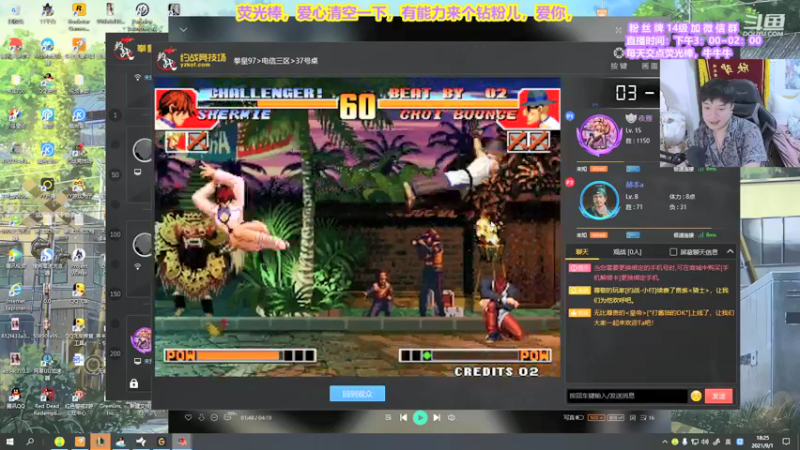The height and width of the screenshot is (450, 800).
Task: Click the orange-outlined quality button in player bar
Action: [x=596, y=417]
